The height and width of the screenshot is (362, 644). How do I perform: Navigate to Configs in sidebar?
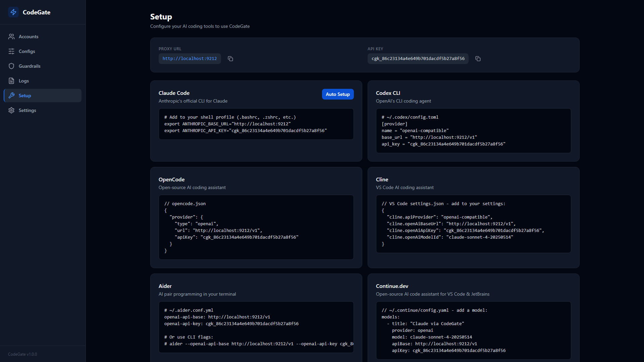click(27, 51)
